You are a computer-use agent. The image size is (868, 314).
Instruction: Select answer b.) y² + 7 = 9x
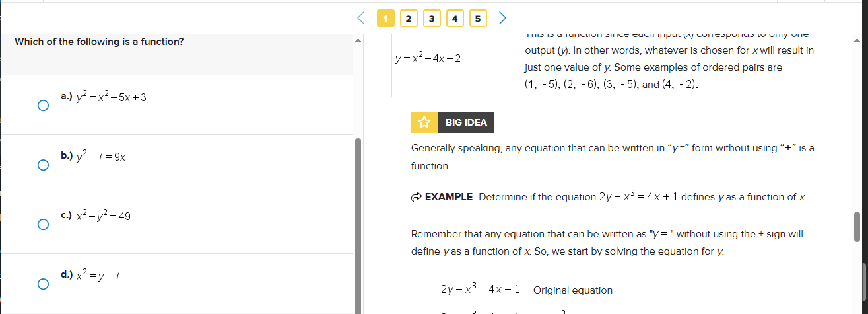tap(43, 165)
